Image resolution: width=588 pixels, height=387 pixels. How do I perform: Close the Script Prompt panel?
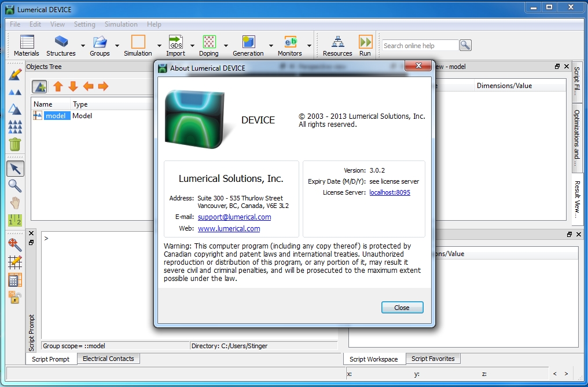pyautogui.click(x=31, y=233)
